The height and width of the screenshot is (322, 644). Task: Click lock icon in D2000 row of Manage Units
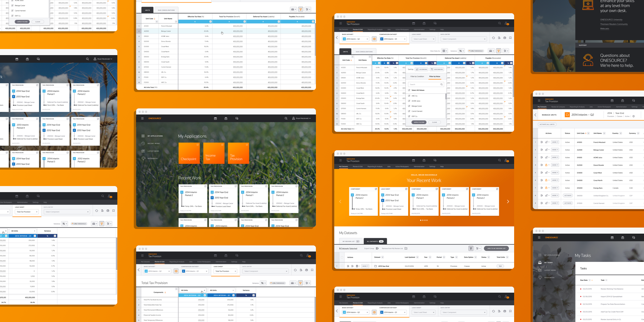546,165
